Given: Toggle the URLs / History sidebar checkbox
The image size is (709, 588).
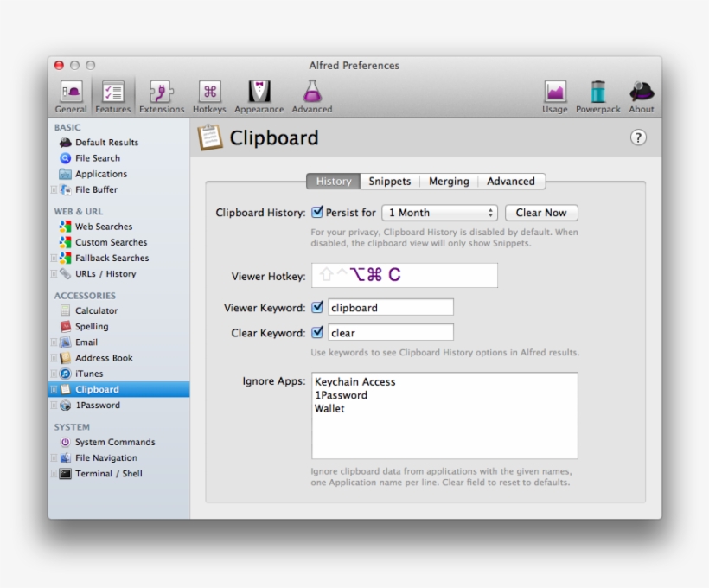Looking at the screenshot, I should click(x=54, y=274).
